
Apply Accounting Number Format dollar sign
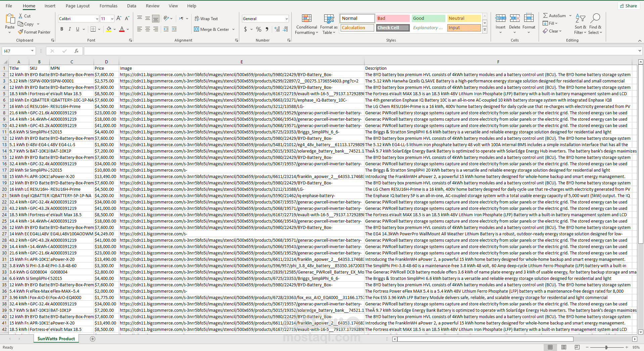coord(245,29)
